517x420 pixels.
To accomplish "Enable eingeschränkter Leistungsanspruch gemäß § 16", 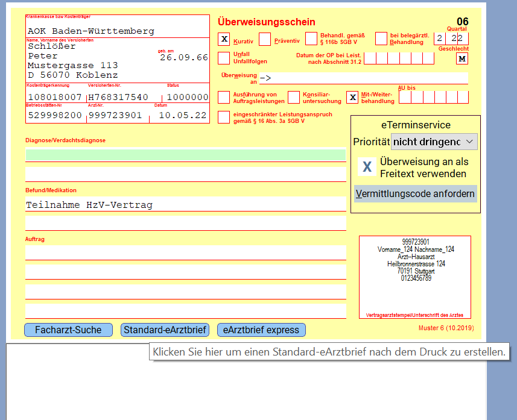I will [224, 118].
